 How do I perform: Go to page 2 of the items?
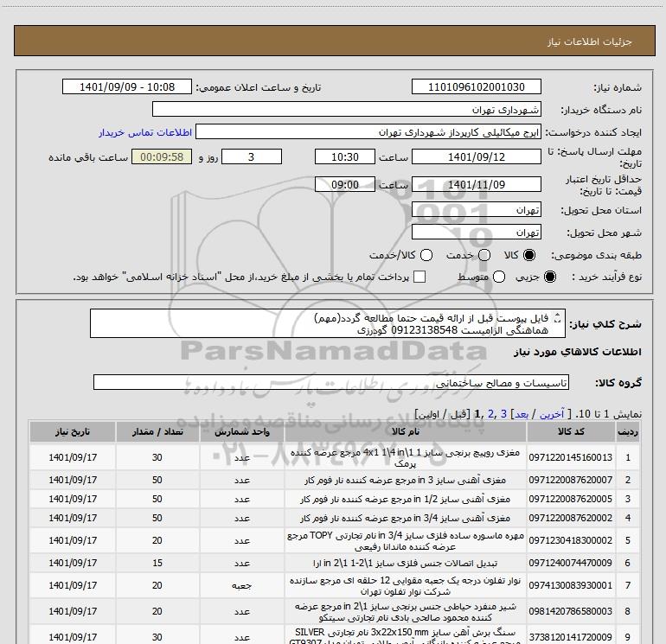coord(491,413)
